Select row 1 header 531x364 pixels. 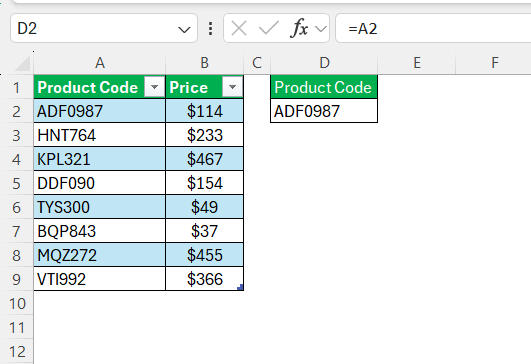[x=17, y=87]
